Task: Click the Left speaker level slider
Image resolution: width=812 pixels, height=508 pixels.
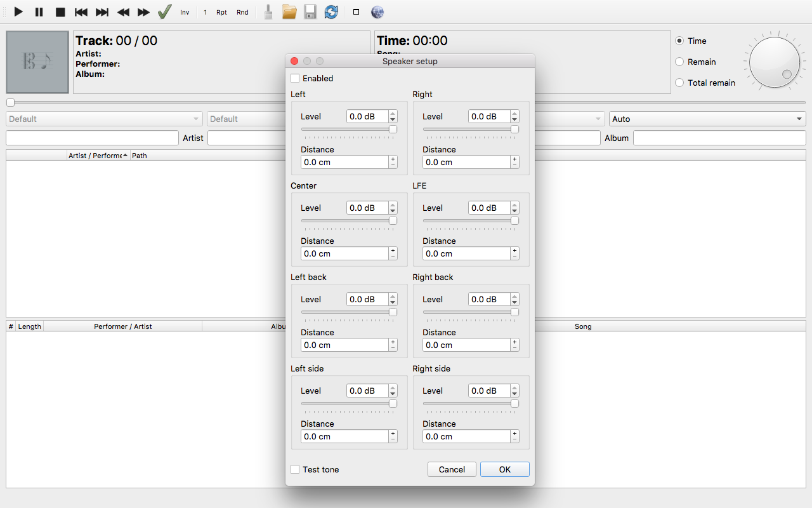Action: point(349,130)
